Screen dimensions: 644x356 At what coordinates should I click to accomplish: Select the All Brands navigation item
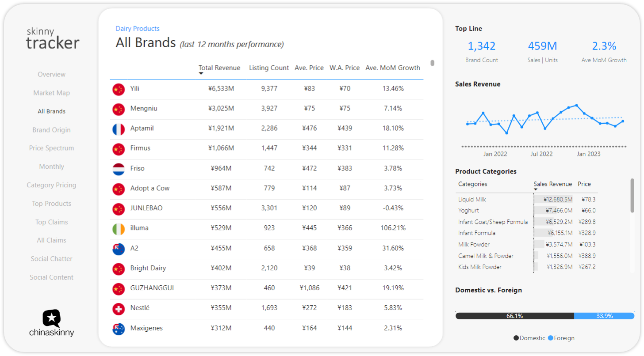[x=52, y=111]
